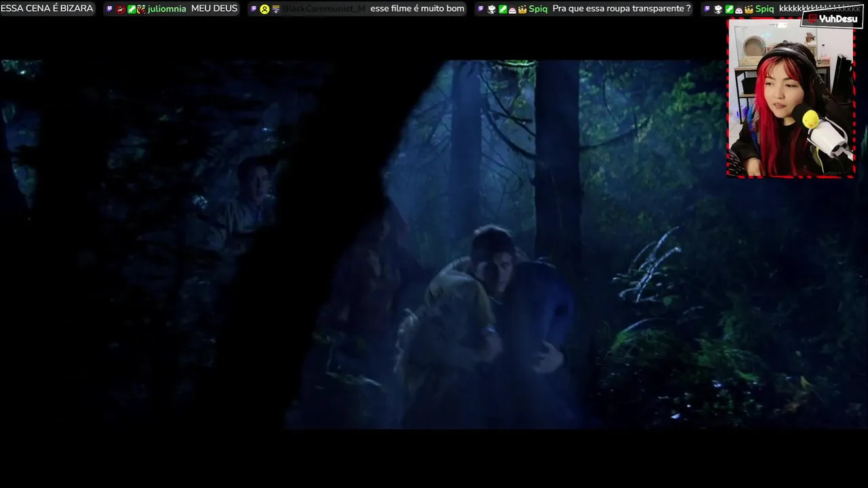This screenshot has height=488, width=868.
Task: Select the 'MEU DEUS' chat message
Action: tap(214, 9)
